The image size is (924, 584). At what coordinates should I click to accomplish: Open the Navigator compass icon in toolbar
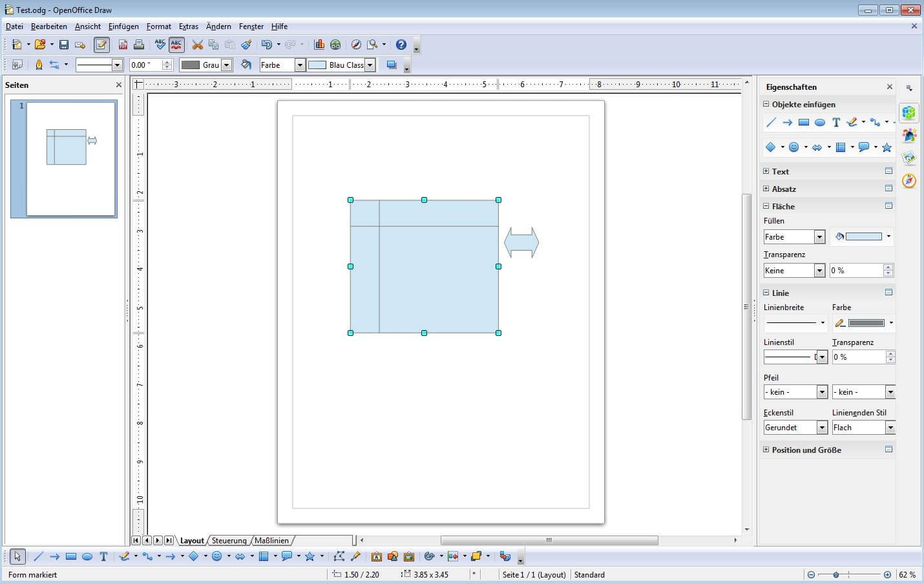tap(356, 45)
